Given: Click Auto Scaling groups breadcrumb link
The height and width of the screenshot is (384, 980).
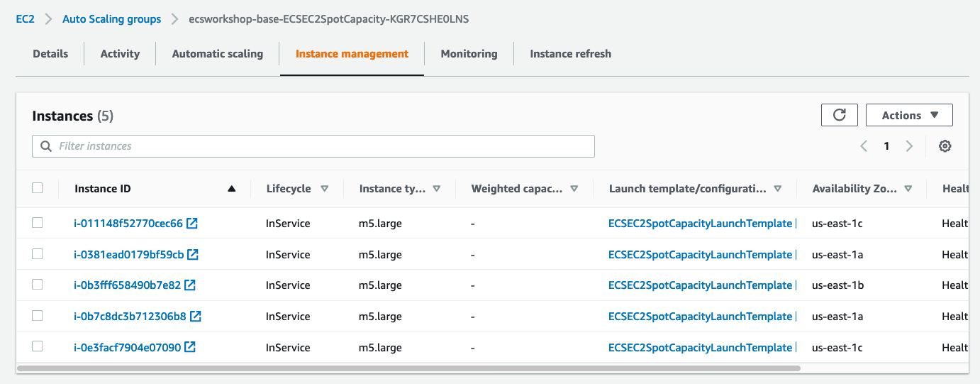Looking at the screenshot, I should coord(111,19).
